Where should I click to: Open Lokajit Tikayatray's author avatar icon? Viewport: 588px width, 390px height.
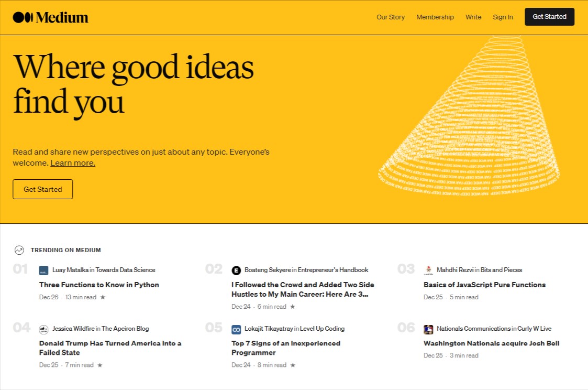[236, 330]
